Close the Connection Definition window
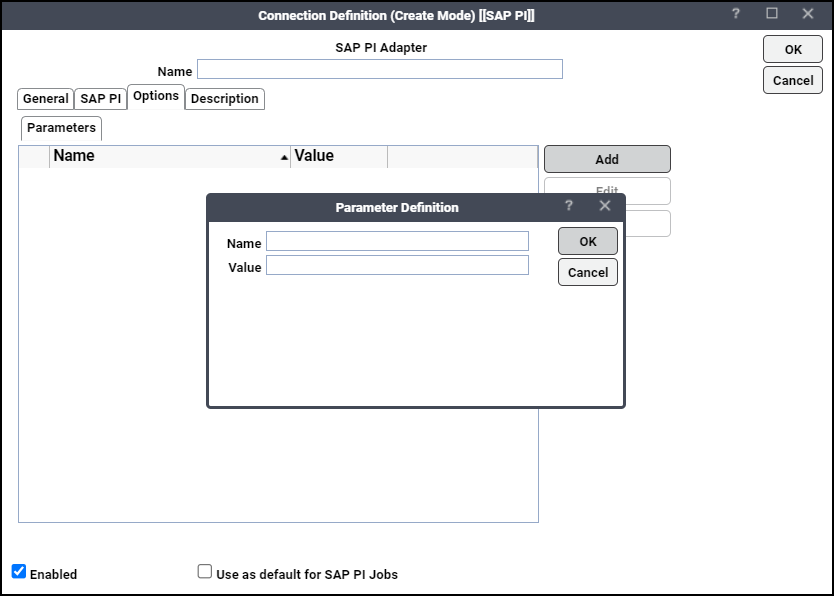Screen dimensions: 834x596 [808, 14]
